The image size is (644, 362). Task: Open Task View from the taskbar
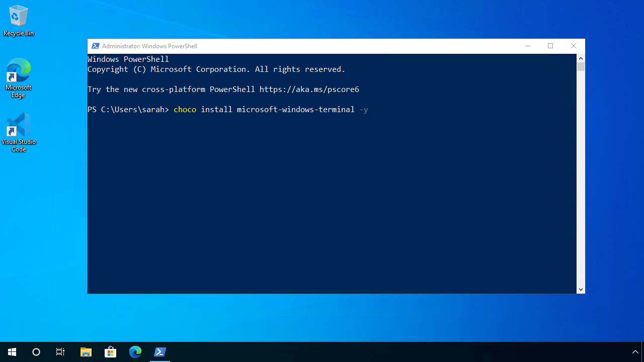[x=60, y=352]
